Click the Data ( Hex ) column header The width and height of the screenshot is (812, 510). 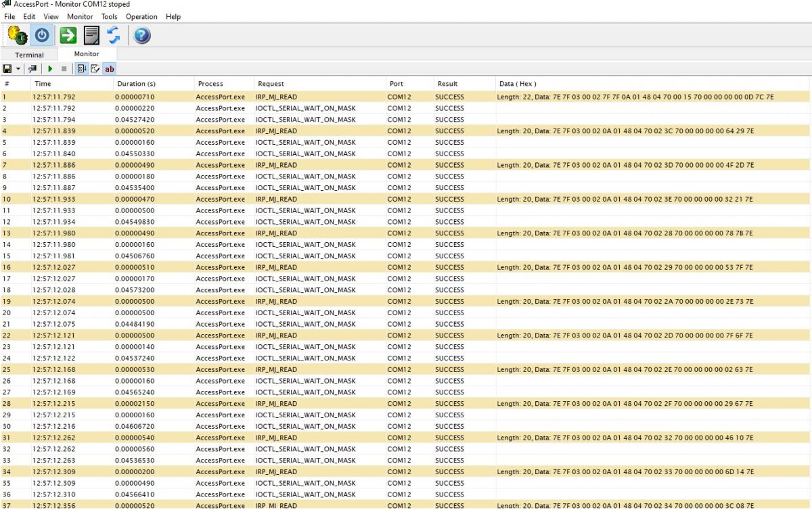[653, 84]
